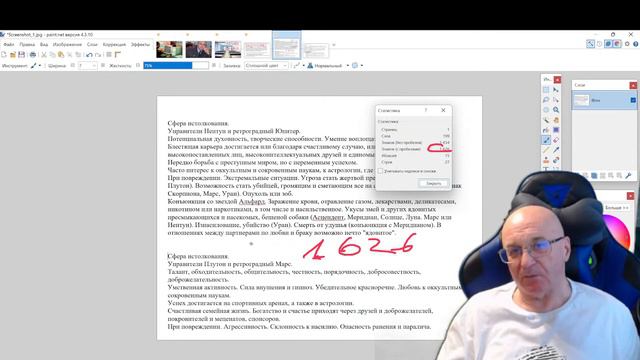Select the Recolor tool
The width and height of the screenshot is (640, 360).
click(556, 160)
